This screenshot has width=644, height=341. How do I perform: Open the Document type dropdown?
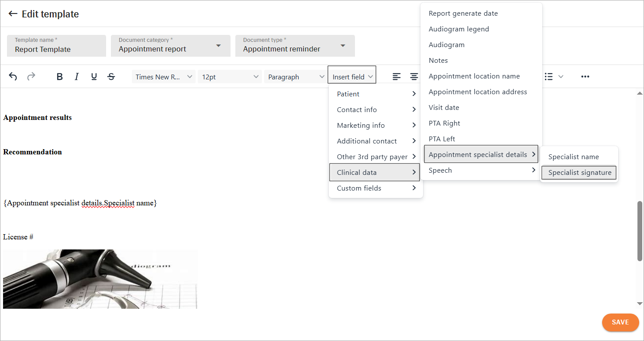(x=295, y=46)
